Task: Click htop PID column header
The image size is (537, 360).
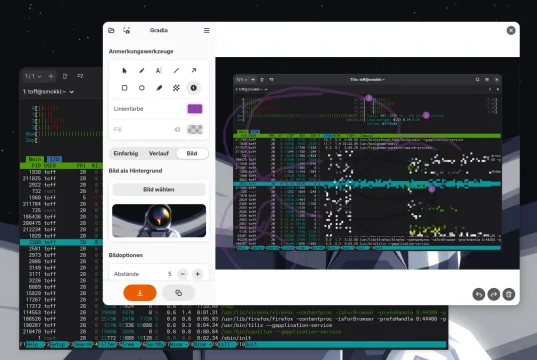Action: coord(36,166)
